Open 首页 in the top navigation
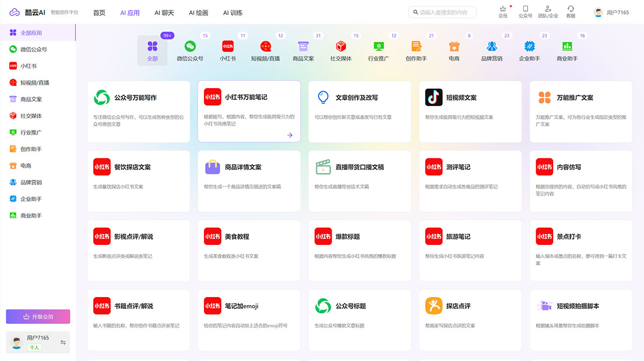This screenshot has width=644, height=361. (99, 13)
